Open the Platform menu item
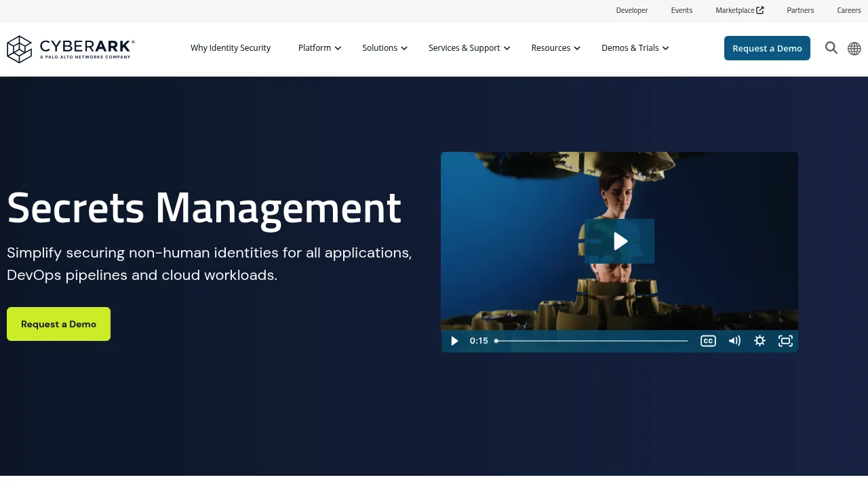Screen dimensions: 868x488 [x=315, y=48]
